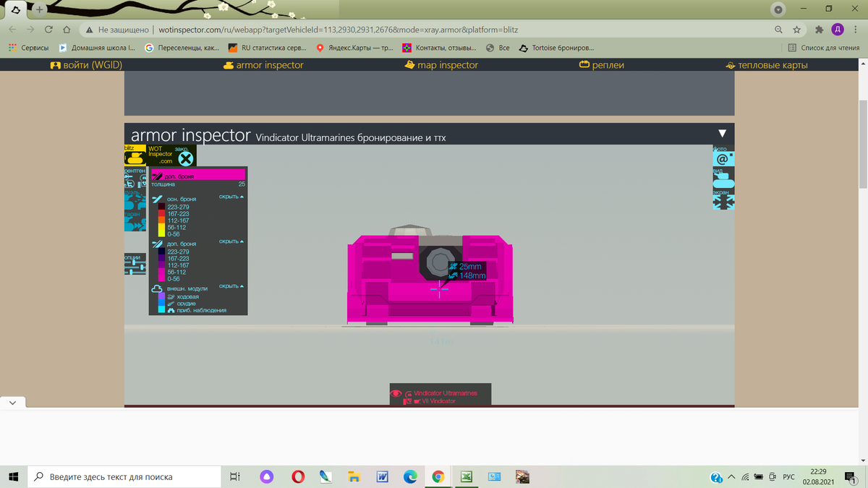Expand the downloads bar chevron at bottom-left
868x488 pixels.
click(x=12, y=402)
